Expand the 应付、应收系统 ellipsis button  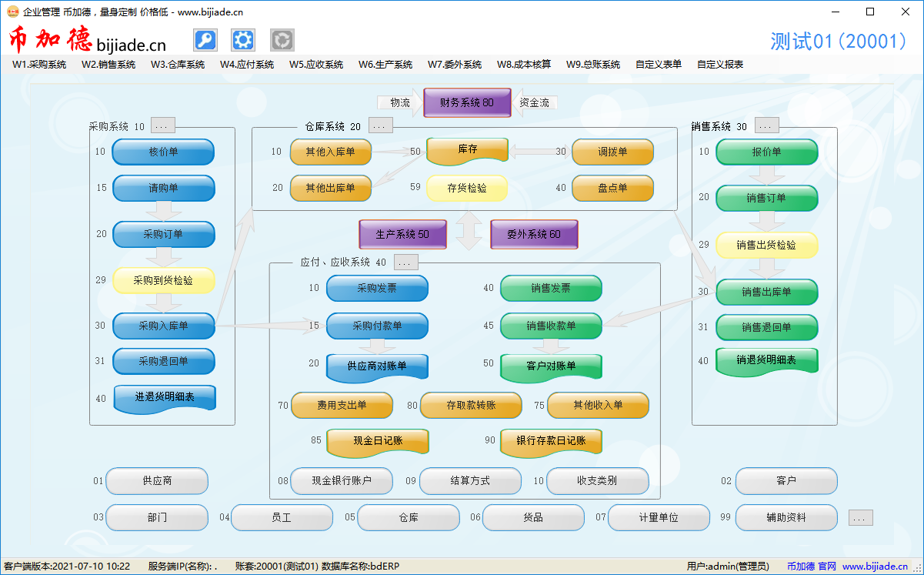pyautogui.click(x=406, y=262)
